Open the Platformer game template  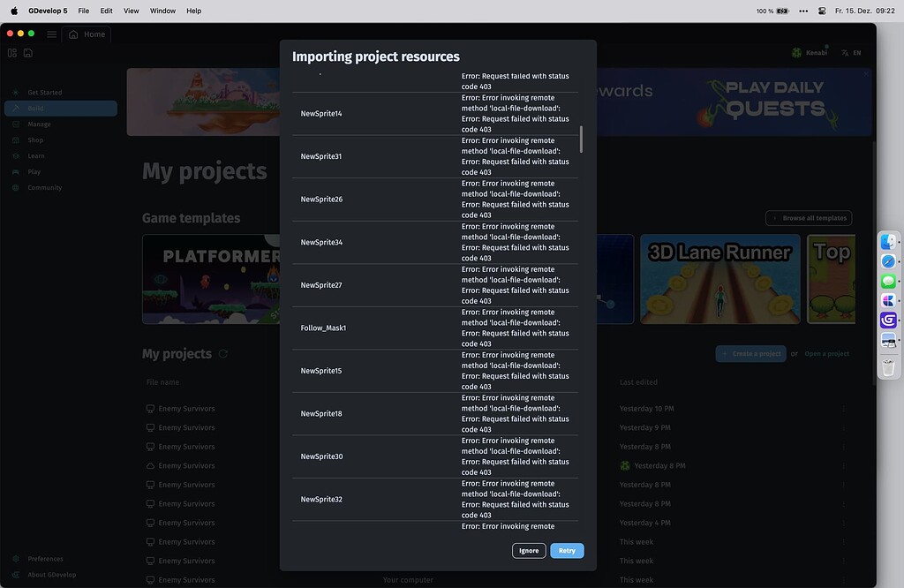pos(211,279)
